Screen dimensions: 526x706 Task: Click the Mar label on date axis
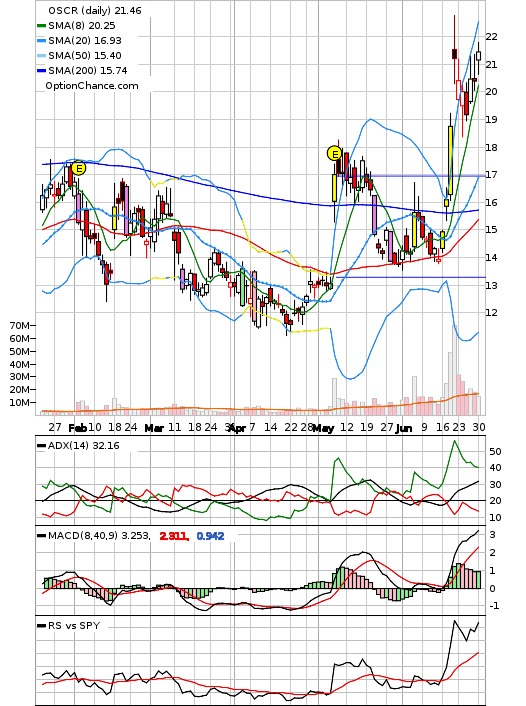pyautogui.click(x=154, y=428)
